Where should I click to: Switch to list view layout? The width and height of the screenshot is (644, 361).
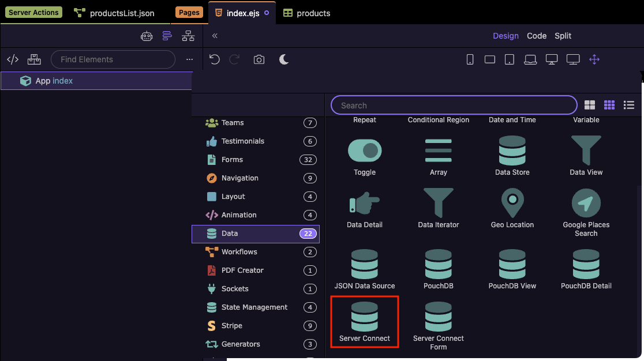(x=629, y=105)
